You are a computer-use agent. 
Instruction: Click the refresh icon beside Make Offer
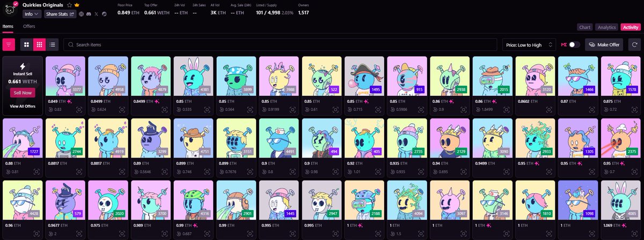pyautogui.click(x=635, y=45)
